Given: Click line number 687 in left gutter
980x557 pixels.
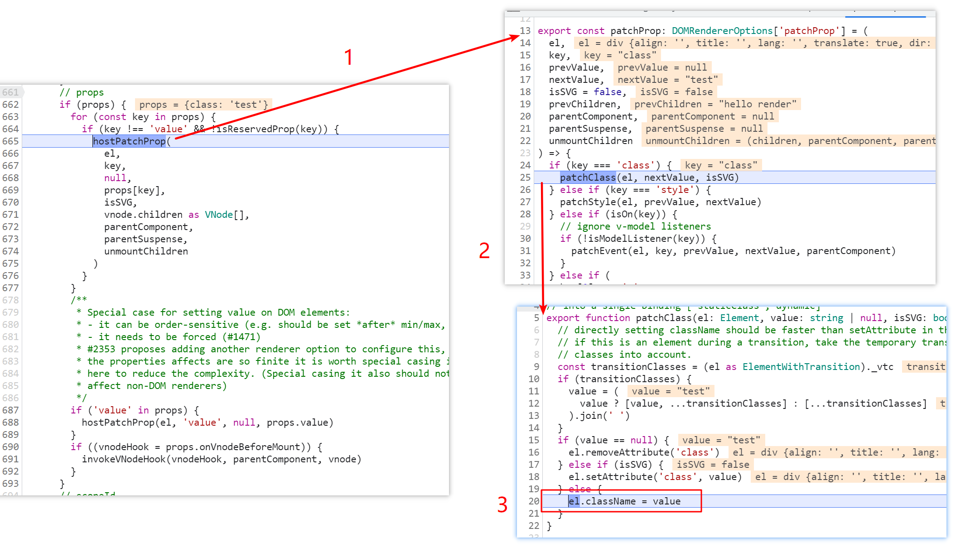Looking at the screenshot, I should pyautogui.click(x=10, y=410).
